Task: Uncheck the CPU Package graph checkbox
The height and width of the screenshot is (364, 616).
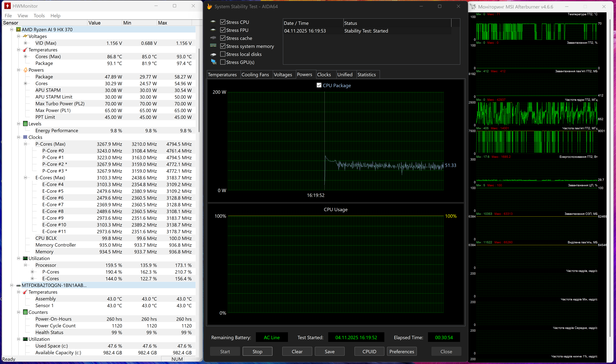Action: point(319,85)
